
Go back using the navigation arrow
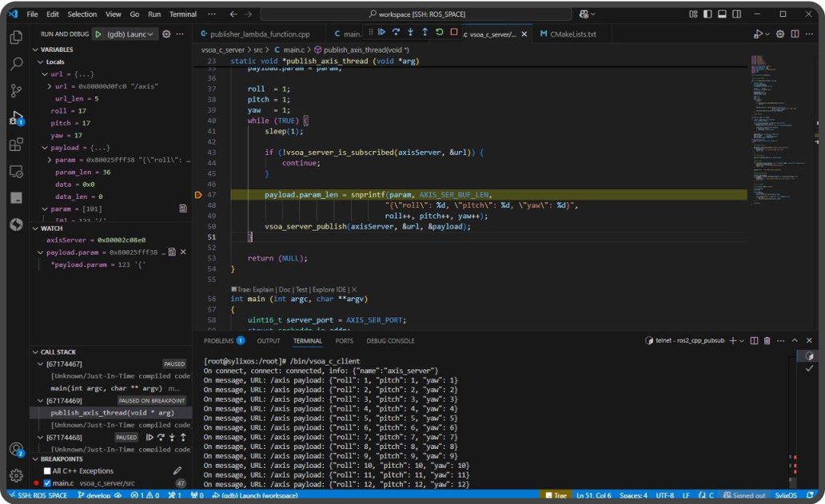tap(233, 14)
